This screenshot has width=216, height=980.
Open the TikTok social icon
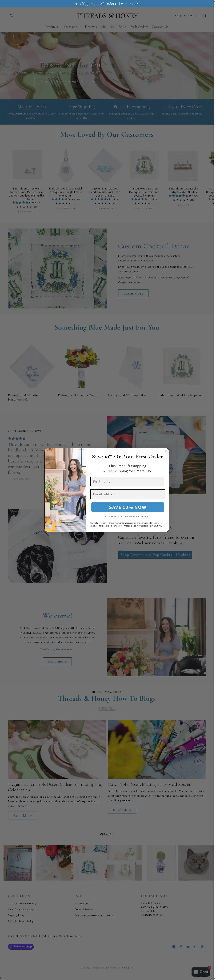(195, 947)
